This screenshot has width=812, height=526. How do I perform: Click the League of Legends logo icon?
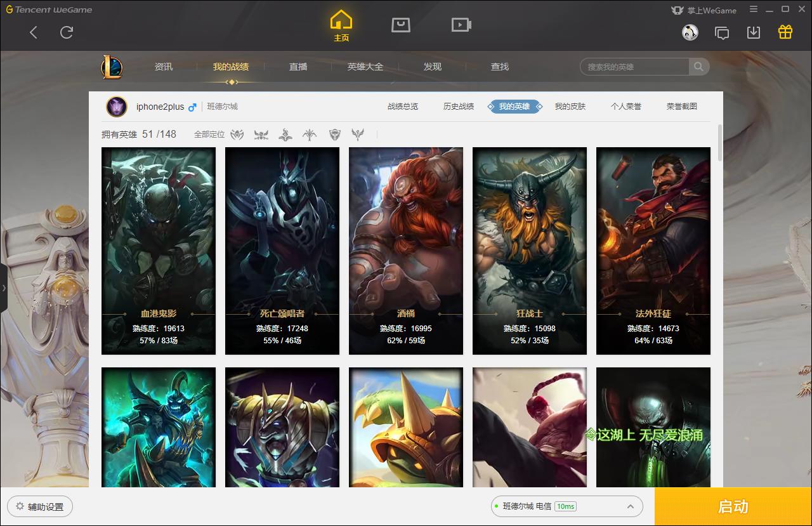tap(112, 67)
